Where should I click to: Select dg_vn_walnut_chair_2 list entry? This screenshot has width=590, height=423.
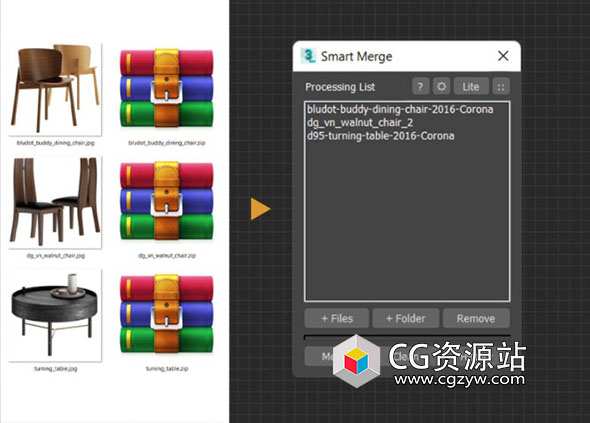pyautogui.click(x=360, y=123)
